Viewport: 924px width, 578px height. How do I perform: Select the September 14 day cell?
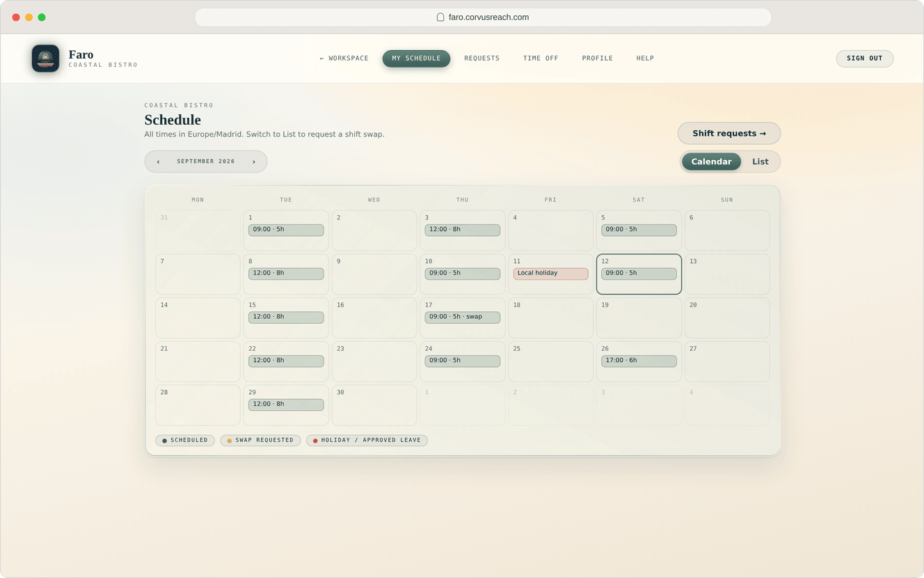(x=198, y=318)
